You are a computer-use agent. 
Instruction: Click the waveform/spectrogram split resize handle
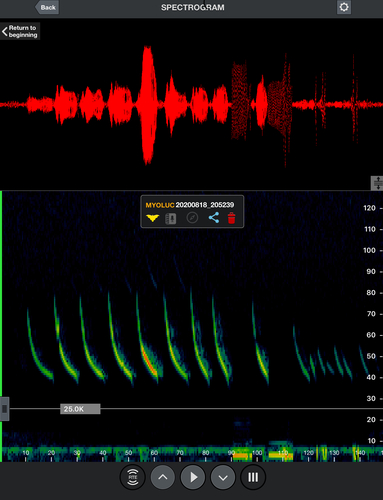377,183
